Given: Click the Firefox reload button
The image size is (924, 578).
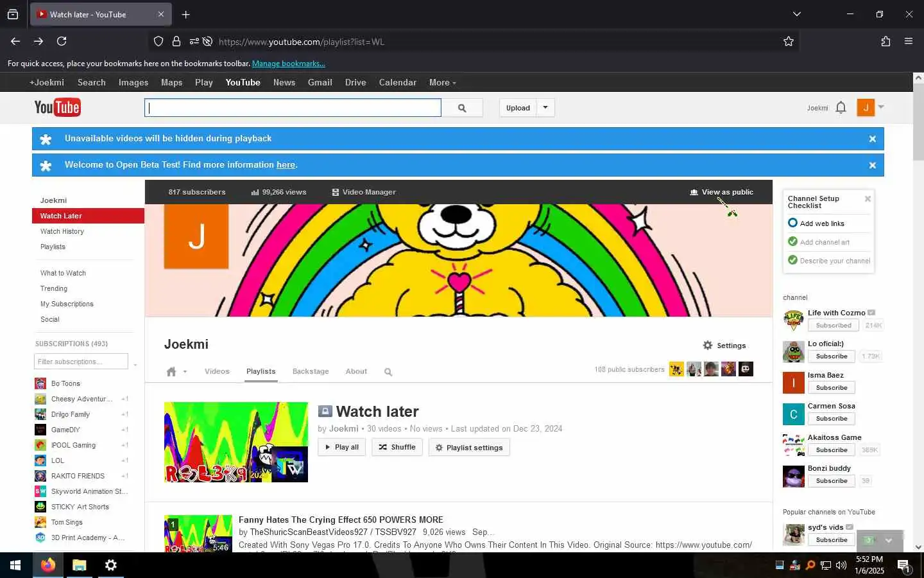Looking at the screenshot, I should pos(62,41).
